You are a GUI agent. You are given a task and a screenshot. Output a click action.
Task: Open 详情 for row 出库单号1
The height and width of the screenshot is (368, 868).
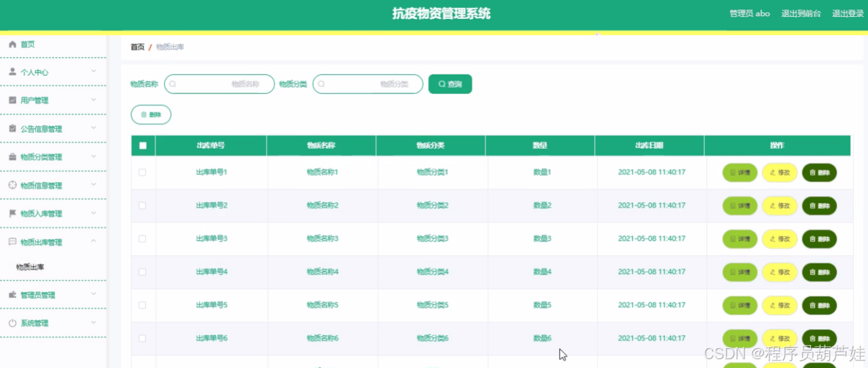coord(740,172)
